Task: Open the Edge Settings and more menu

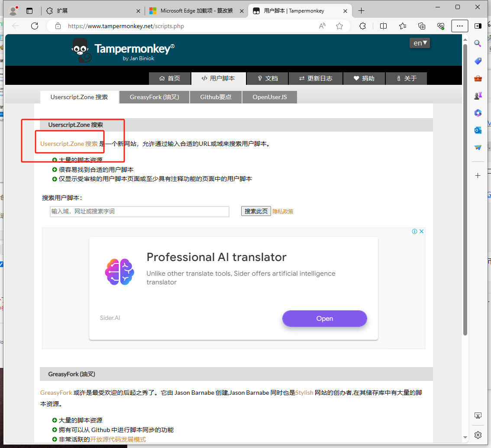Action: 460,26
